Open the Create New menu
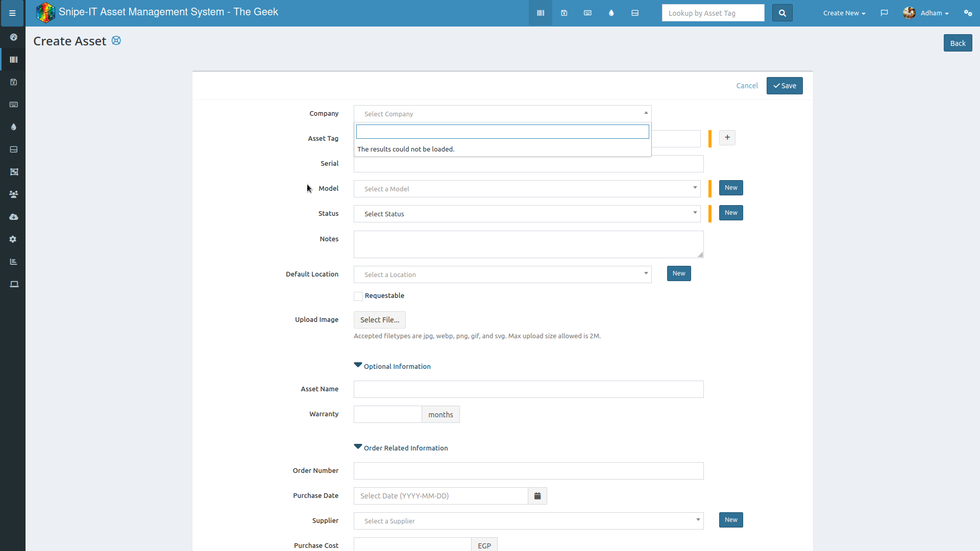The image size is (980, 551). [844, 13]
